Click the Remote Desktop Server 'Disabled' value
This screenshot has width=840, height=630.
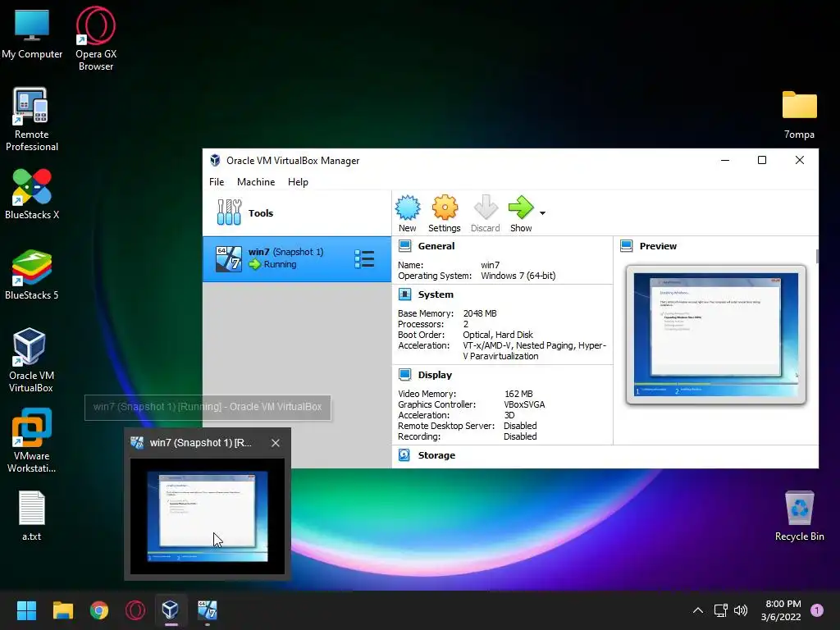click(x=520, y=426)
